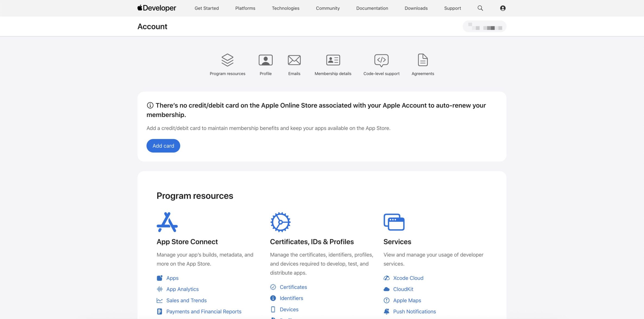Go to the Support menu
The height and width of the screenshot is (319, 644).
tap(453, 8)
